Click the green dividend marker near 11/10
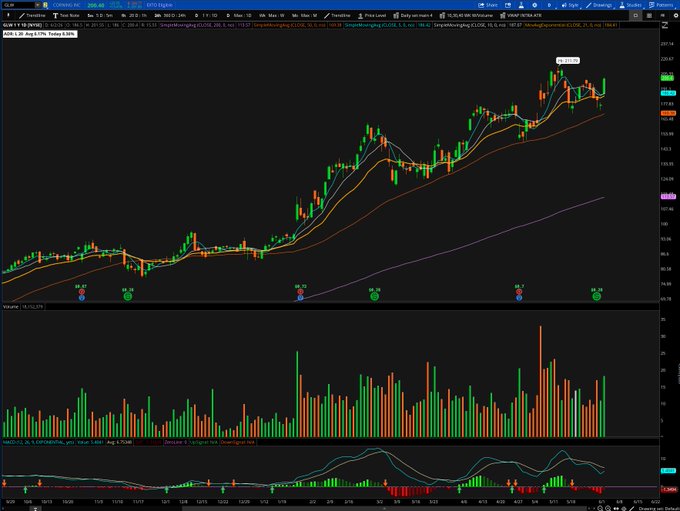680x511 pixels. point(128,296)
